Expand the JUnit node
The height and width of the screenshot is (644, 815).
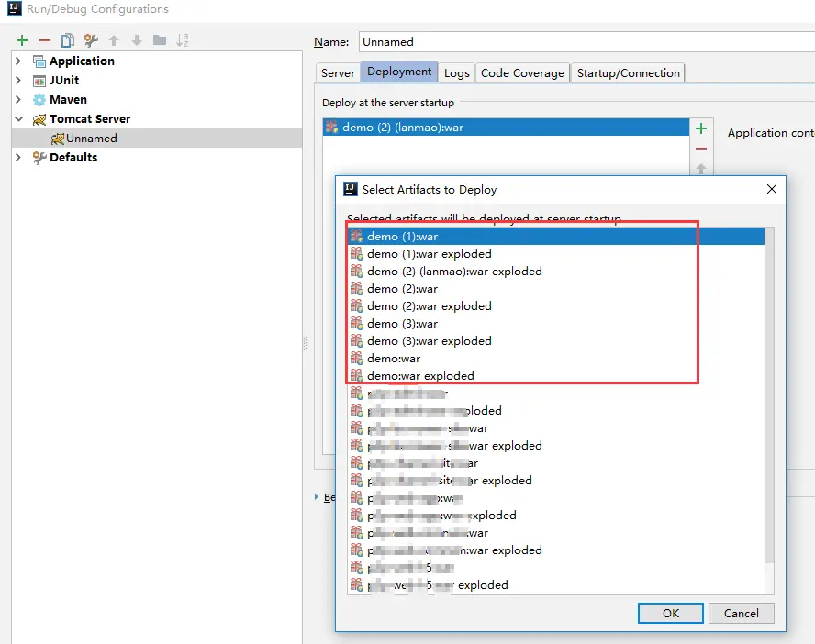click(18, 80)
